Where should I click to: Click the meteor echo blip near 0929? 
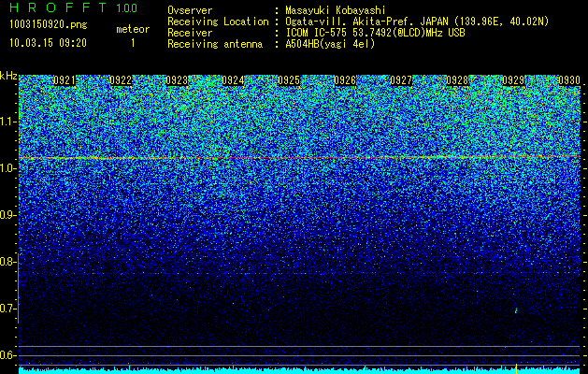[516, 310]
